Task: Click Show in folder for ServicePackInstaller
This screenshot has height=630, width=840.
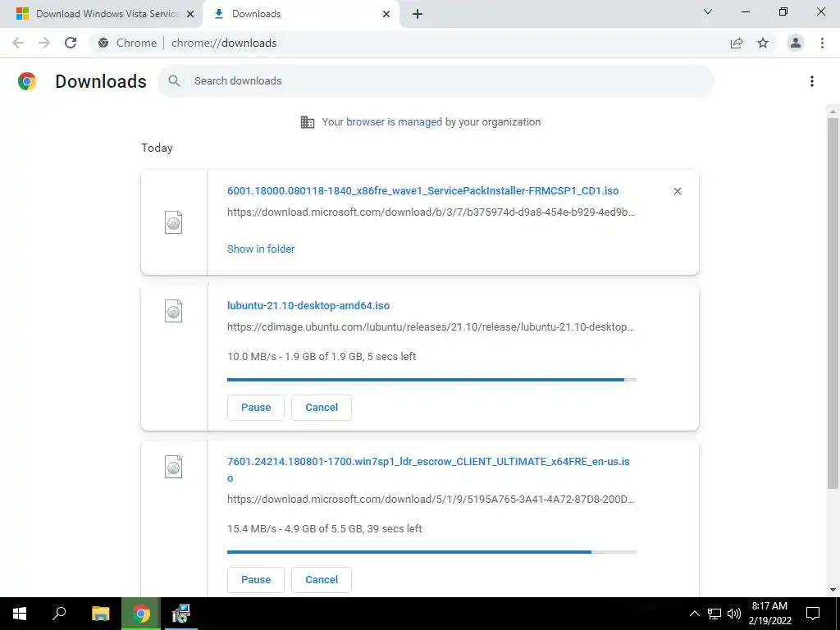Action: point(261,249)
